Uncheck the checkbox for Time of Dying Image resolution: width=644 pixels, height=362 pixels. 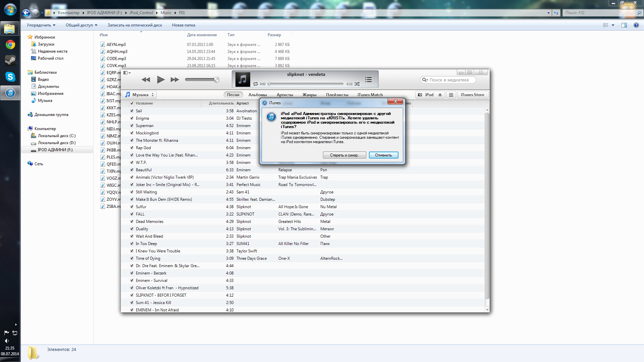pos(132,258)
